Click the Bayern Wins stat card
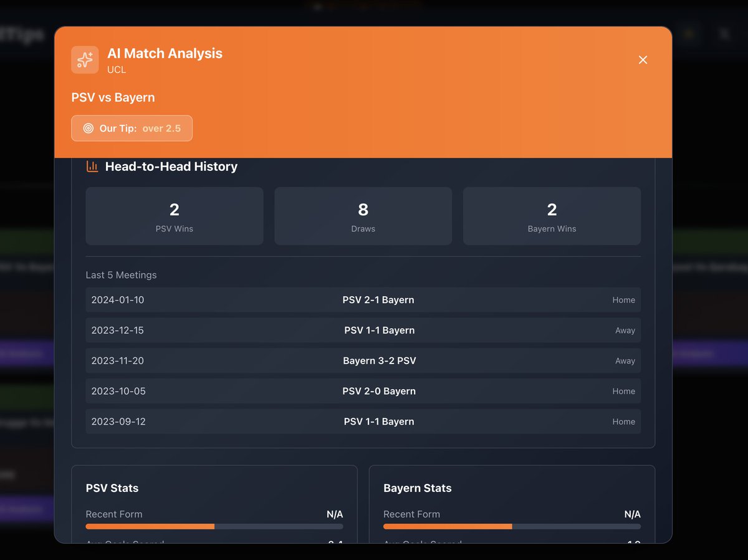This screenshot has height=560, width=748. (x=552, y=216)
